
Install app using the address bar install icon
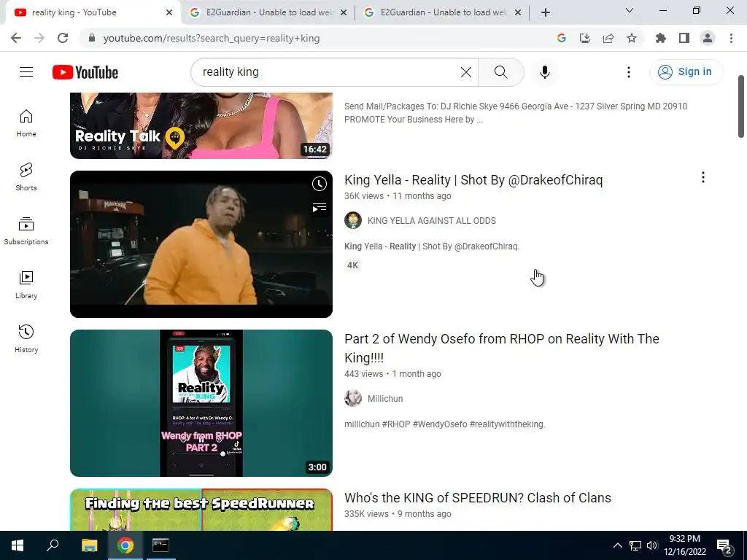click(x=585, y=38)
